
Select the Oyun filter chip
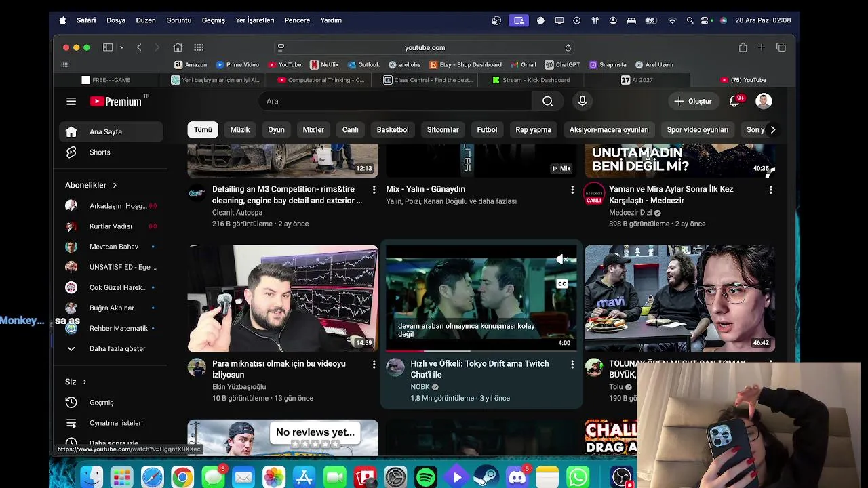pos(276,130)
